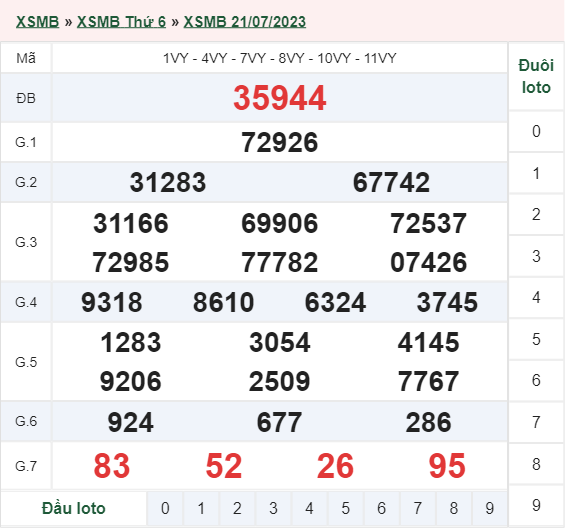This screenshot has width=565, height=528.
Task: Select digit 4 in Đầu loto row
Action: (309, 508)
